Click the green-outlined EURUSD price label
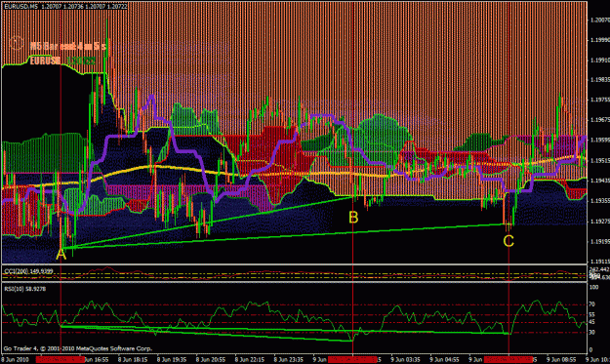This screenshot has height=364, width=610. 62,61
